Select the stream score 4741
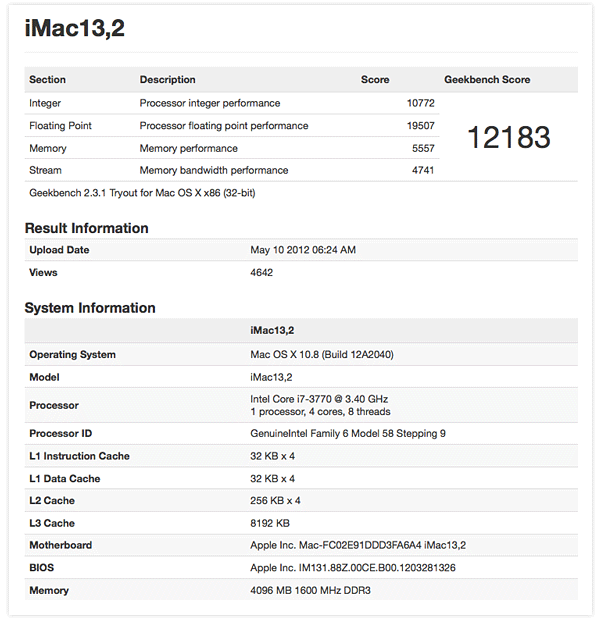 point(423,170)
